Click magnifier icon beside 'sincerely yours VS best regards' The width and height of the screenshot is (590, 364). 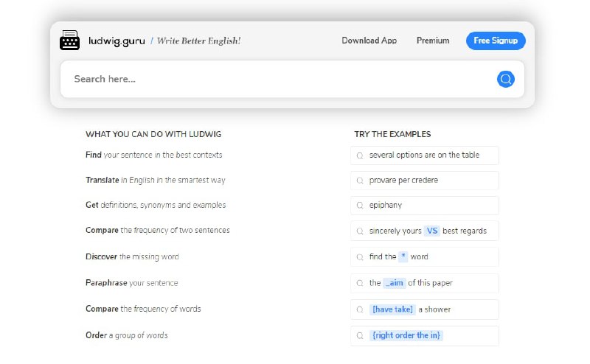(360, 231)
